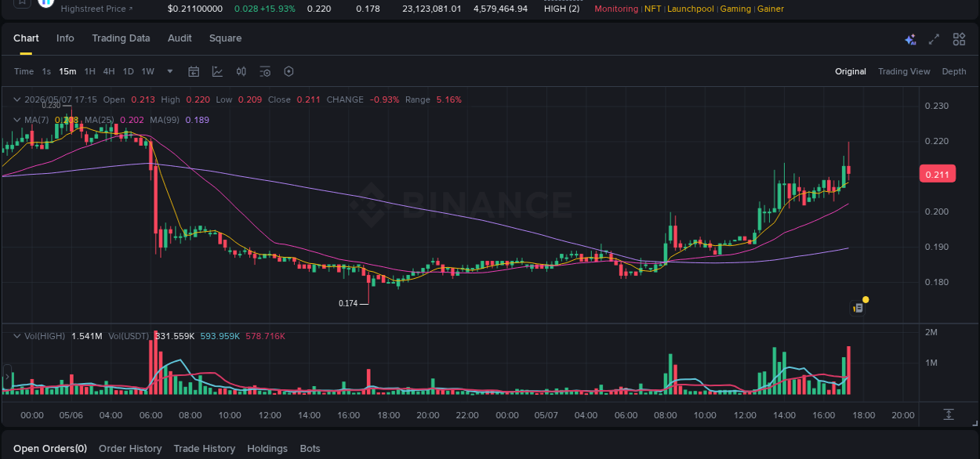Viewport: 980px width, 459px height.
Task: Open the hexagon chart settings icon
Action: click(x=289, y=71)
